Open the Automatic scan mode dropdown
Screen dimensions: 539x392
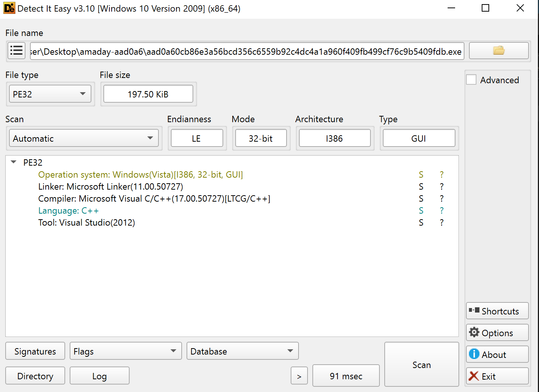(x=84, y=138)
